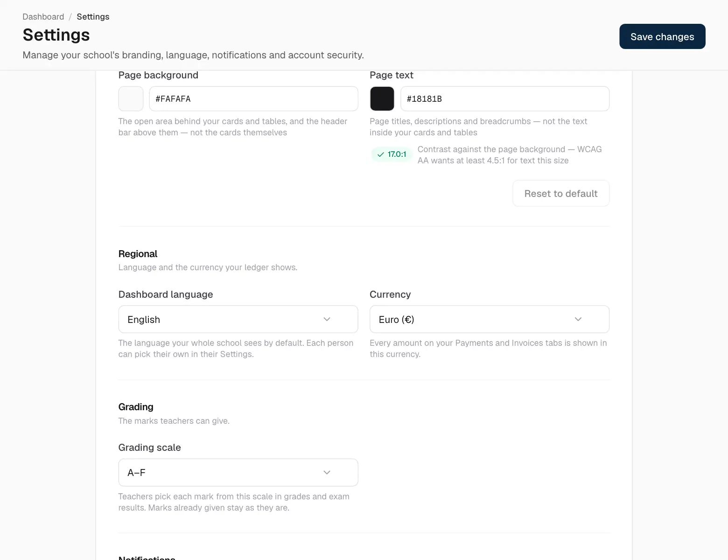728x560 pixels.
Task: Click the Save changes button
Action: [662, 36]
